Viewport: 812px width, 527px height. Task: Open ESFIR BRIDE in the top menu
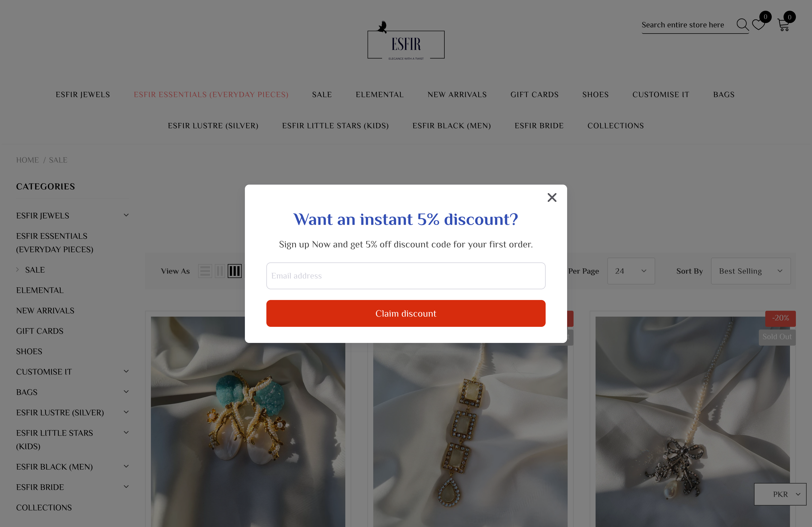coord(539,126)
